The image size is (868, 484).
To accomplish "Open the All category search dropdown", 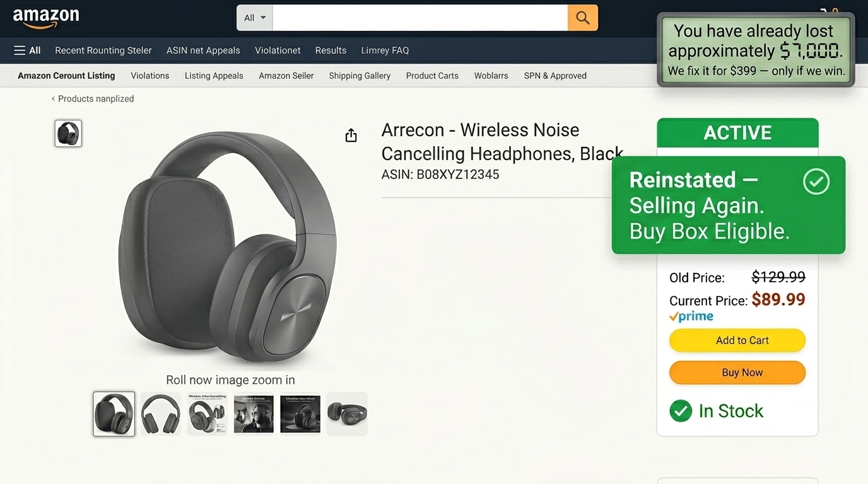I will (254, 18).
